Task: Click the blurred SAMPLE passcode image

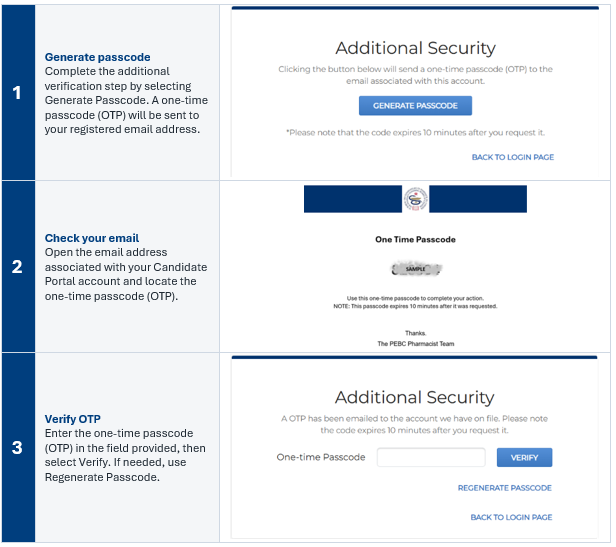Action: click(x=416, y=269)
